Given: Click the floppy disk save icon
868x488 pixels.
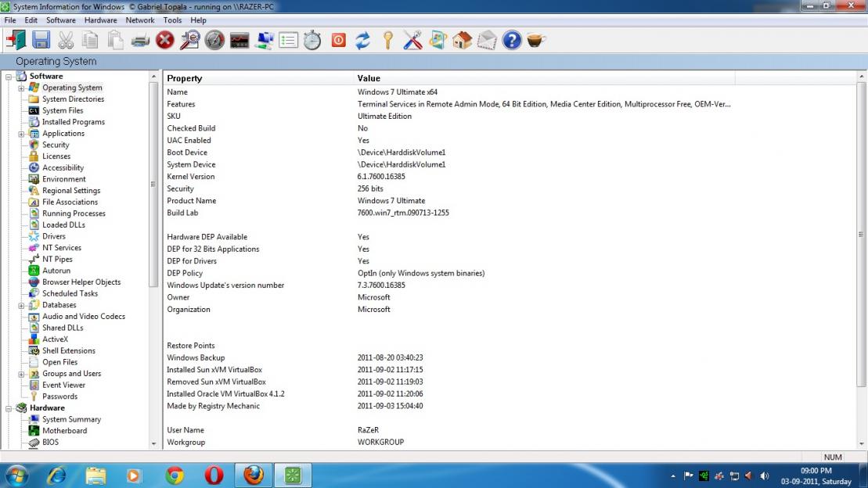Looking at the screenshot, I should pyautogui.click(x=41, y=40).
